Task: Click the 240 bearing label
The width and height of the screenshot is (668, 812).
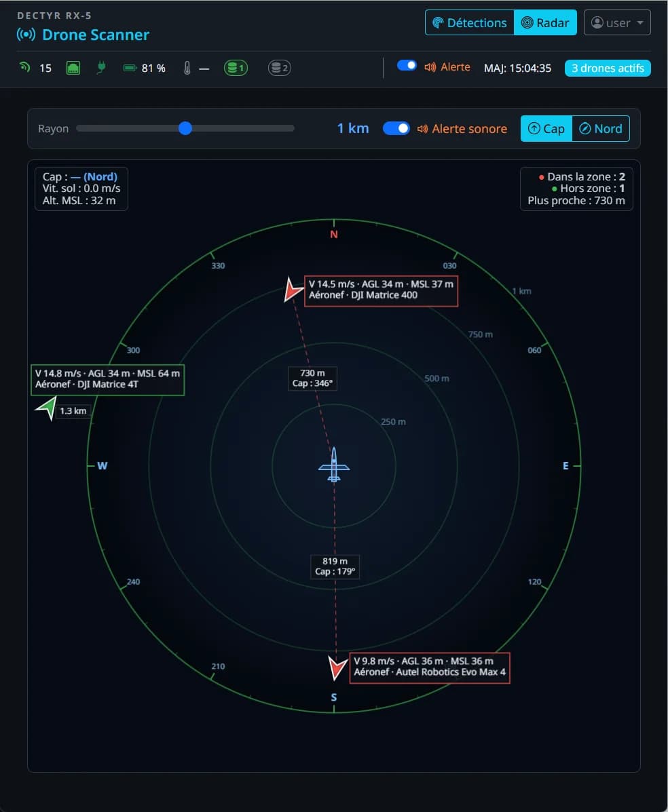Action: coord(133,582)
